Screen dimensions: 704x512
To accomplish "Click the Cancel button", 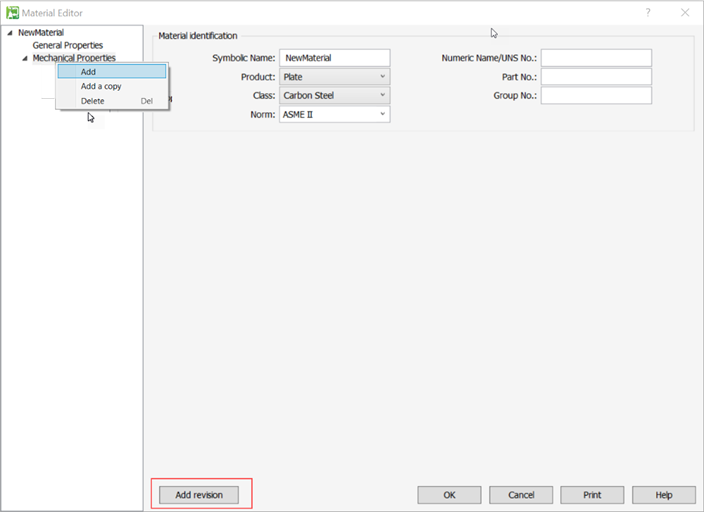I will 521,495.
